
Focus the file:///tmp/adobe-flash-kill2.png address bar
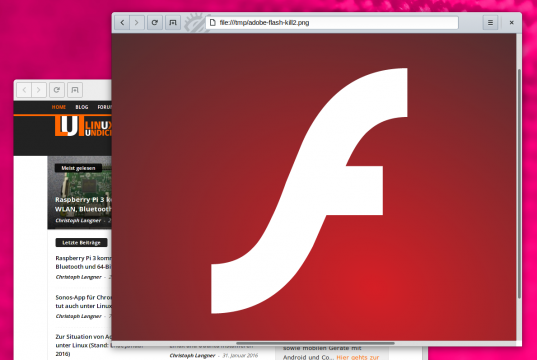point(332,23)
